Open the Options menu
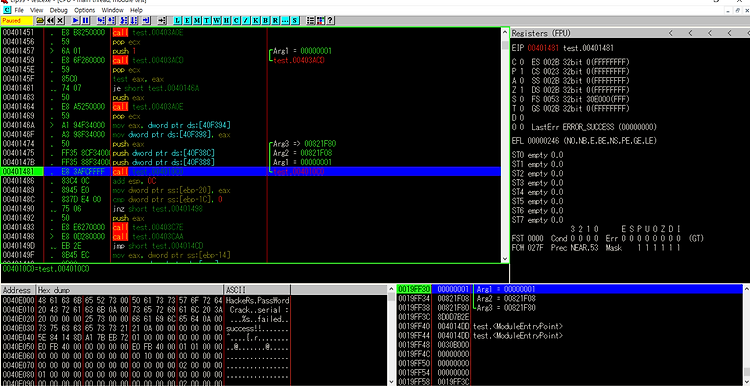Viewport: 750px width, 386px height. click(85, 10)
